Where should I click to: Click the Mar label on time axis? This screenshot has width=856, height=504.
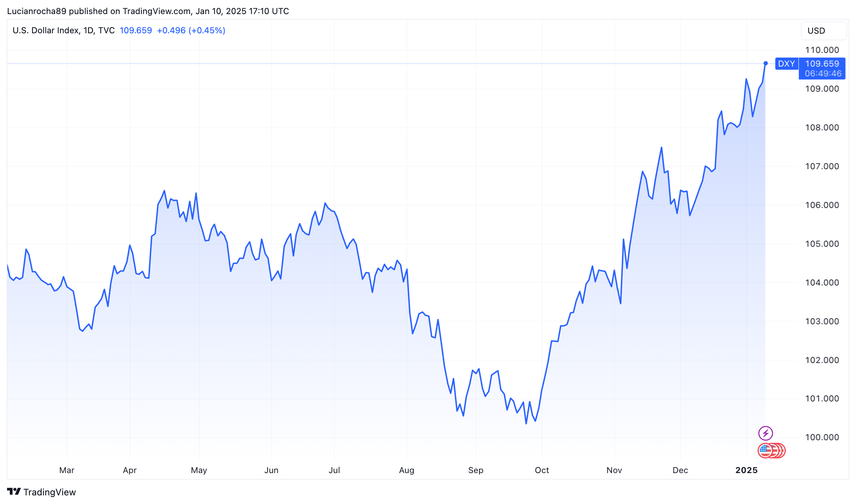(x=67, y=470)
